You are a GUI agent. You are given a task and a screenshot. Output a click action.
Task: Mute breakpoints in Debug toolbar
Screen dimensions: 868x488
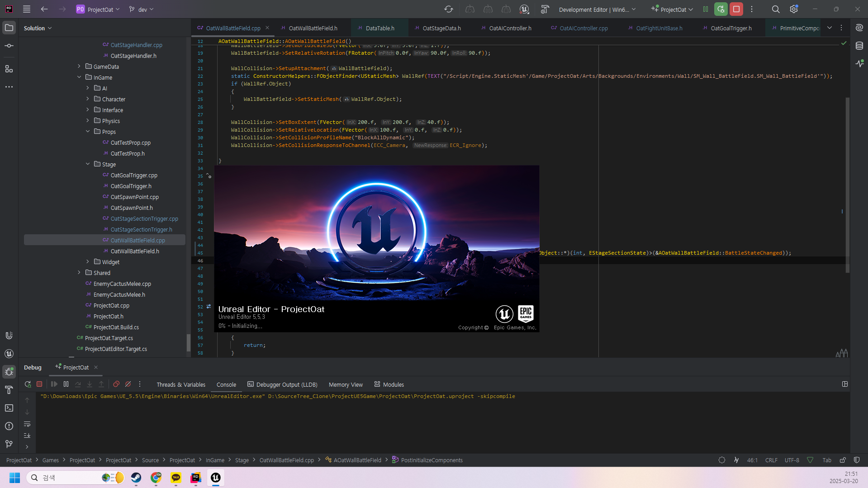128,384
